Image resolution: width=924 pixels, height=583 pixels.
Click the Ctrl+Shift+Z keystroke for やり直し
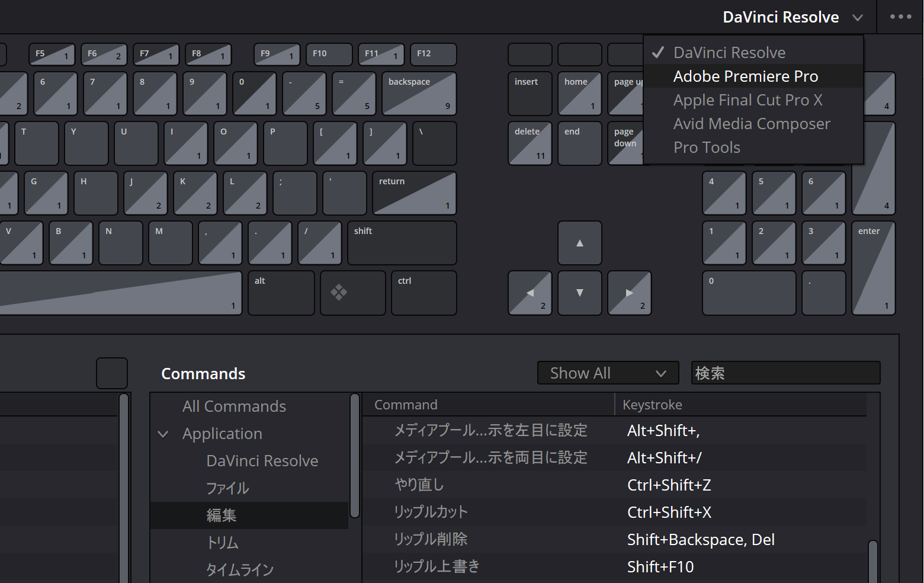click(x=669, y=485)
